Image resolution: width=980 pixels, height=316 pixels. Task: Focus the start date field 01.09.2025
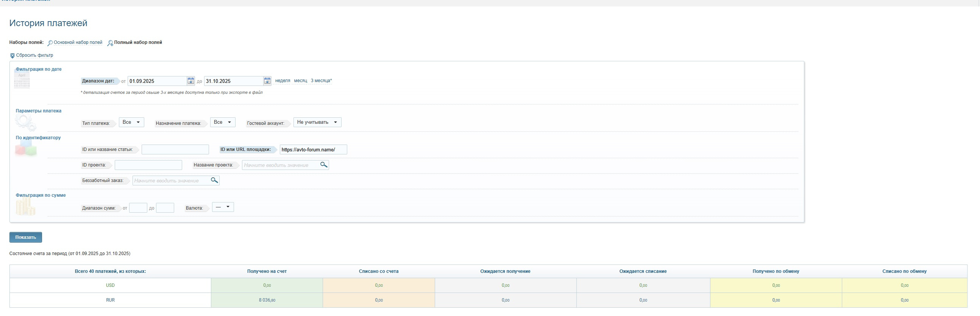tap(157, 81)
